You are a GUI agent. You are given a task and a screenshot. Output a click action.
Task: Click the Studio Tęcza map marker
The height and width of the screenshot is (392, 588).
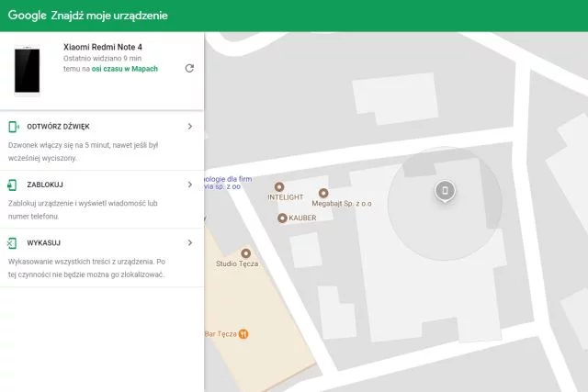(245, 253)
